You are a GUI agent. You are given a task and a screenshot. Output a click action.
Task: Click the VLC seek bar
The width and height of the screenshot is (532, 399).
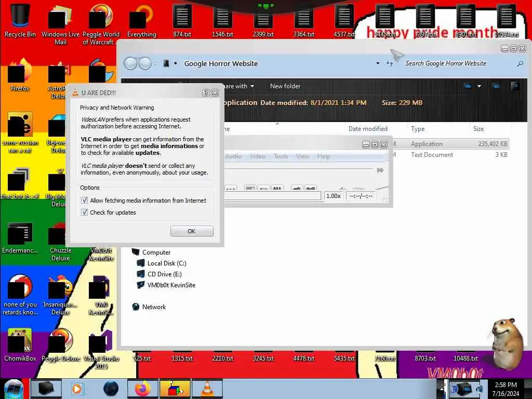click(299, 169)
